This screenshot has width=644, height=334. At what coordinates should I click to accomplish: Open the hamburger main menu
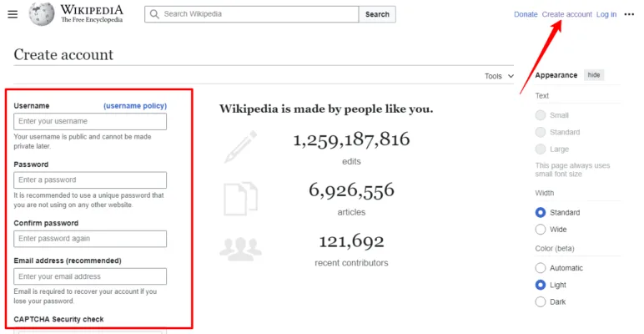(13, 14)
